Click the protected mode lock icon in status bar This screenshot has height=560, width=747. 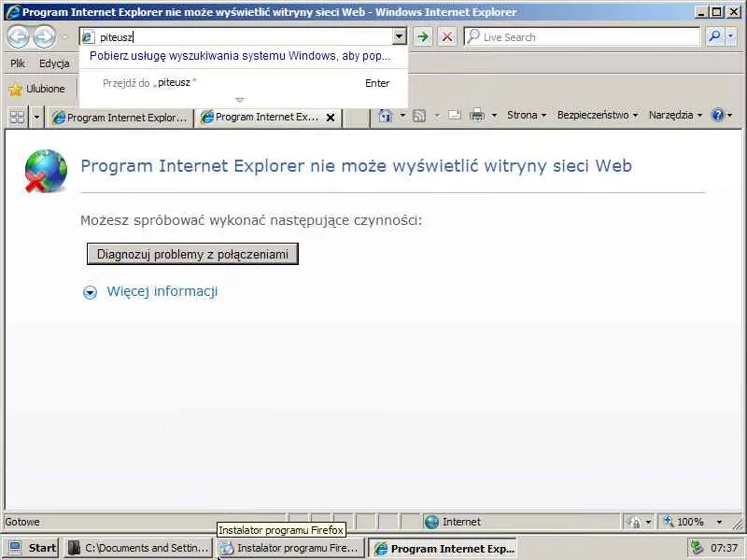click(634, 523)
